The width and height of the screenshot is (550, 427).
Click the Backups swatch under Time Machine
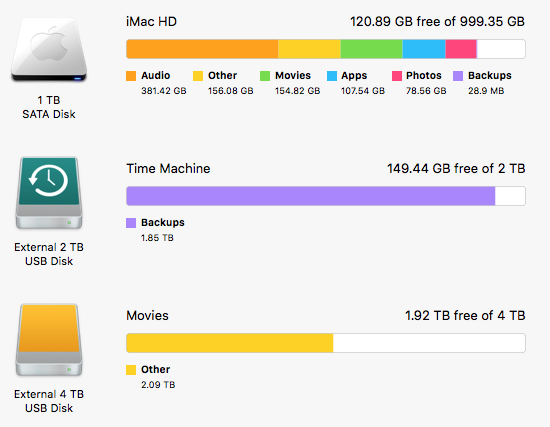[131, 223]
